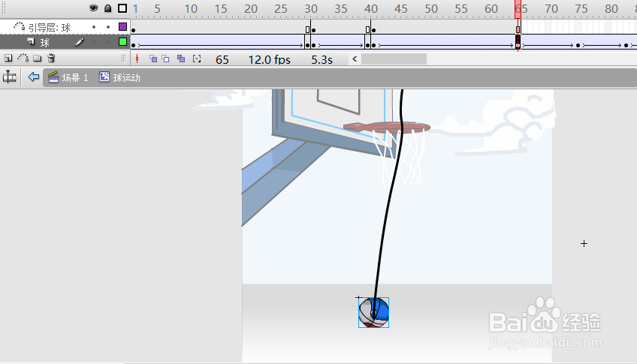Toggle visibility dot of 球 layer
The image size is (637, 364).
94,42
